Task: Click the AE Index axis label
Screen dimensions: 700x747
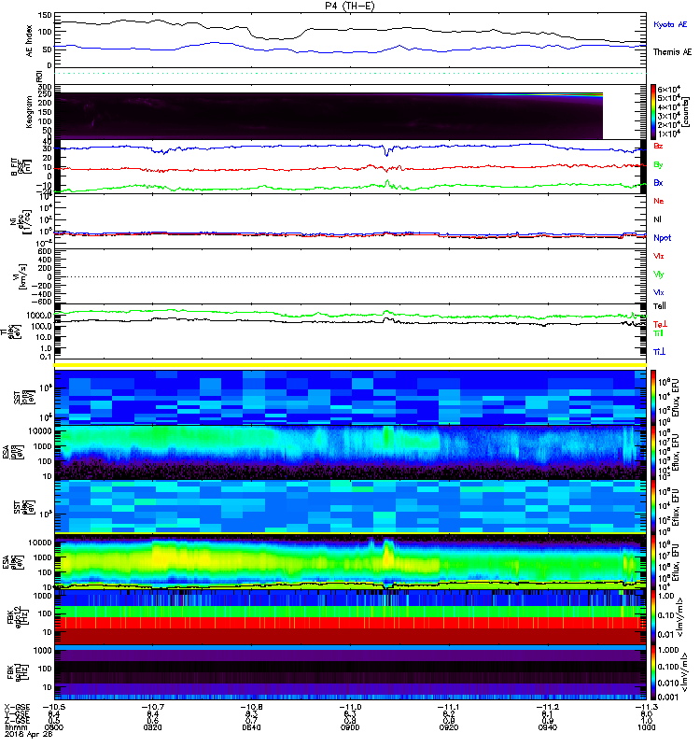Action: click(29, 40)
